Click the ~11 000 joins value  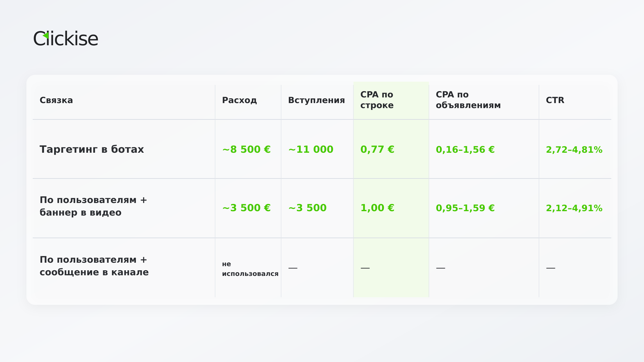(x=311, y=150)
